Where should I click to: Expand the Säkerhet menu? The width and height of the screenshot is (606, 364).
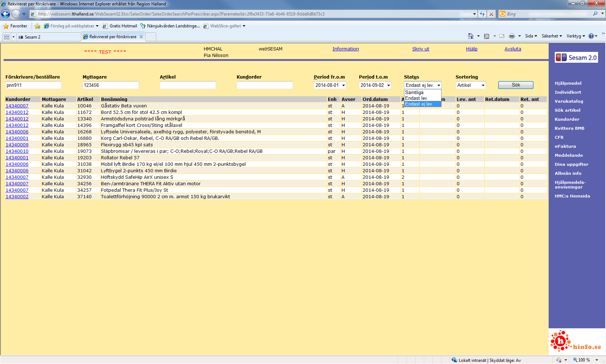(x=552, y=36)
